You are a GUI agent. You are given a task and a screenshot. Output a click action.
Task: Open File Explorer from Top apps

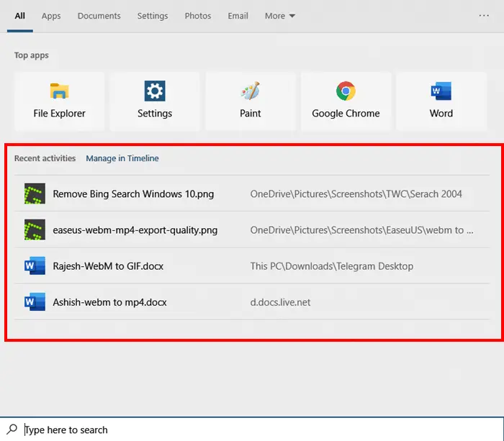point(59,101)
